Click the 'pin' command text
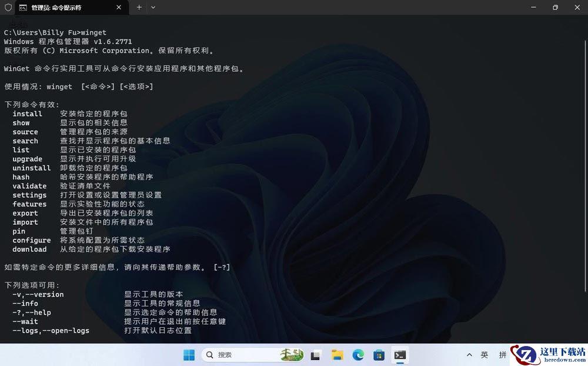Image resolution: width=588 pixels, height=366 pixels. click(19, 231)
